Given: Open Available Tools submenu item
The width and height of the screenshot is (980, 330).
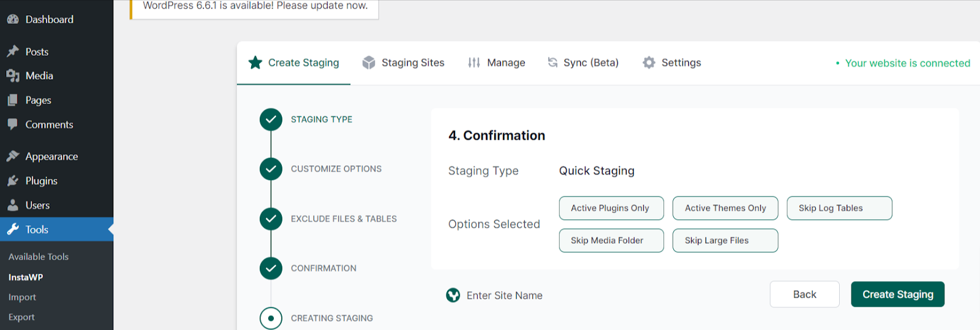Looking at the screenshot, I should [x=39, y=257].
